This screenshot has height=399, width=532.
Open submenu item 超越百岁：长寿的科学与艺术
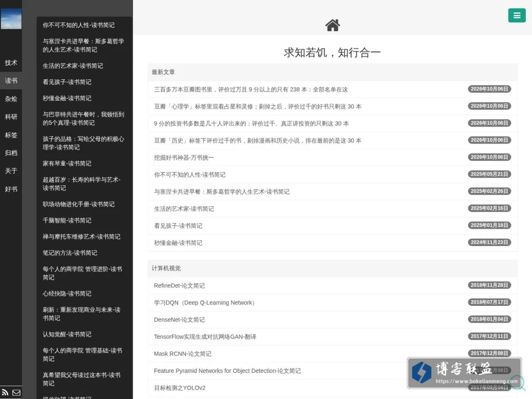point(84,184)
